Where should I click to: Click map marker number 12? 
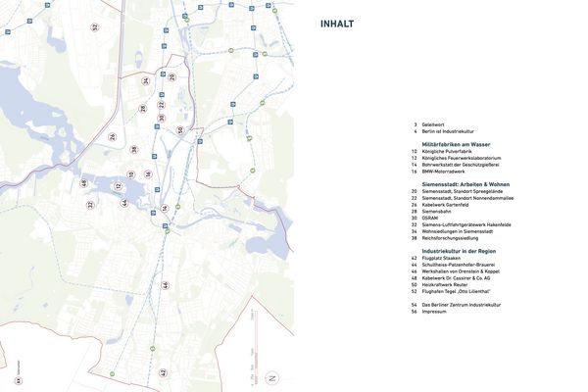[119, 186]
